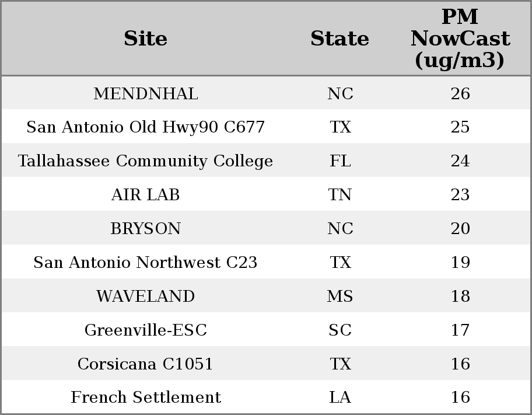Image resolution: width=532 pixels, height=415 pixels.
Task: Select San Antonio Northwest C23 site
Action: tap(145, 263)
